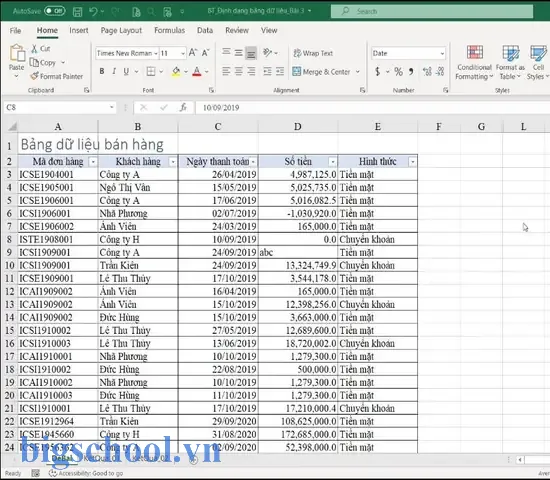550x480 pixels.
Task: Open the Hình thức filter dropdown
Action: [x=412, y=162]
